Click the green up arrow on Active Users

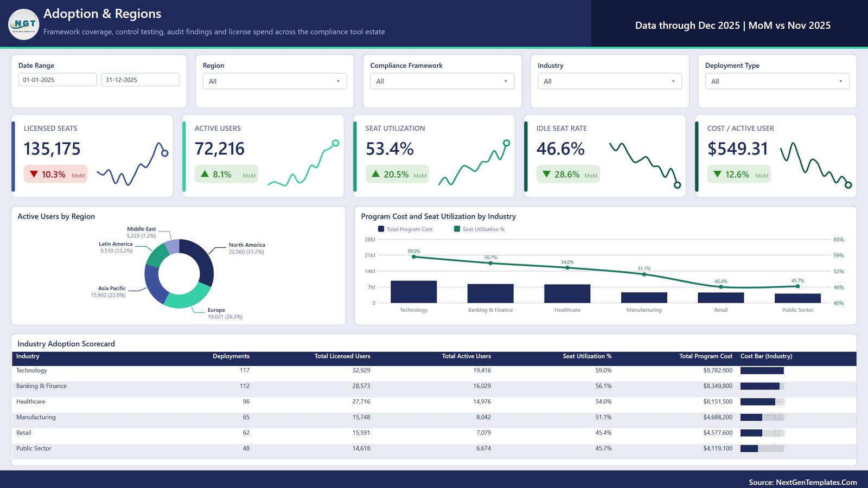click(205, 174)
